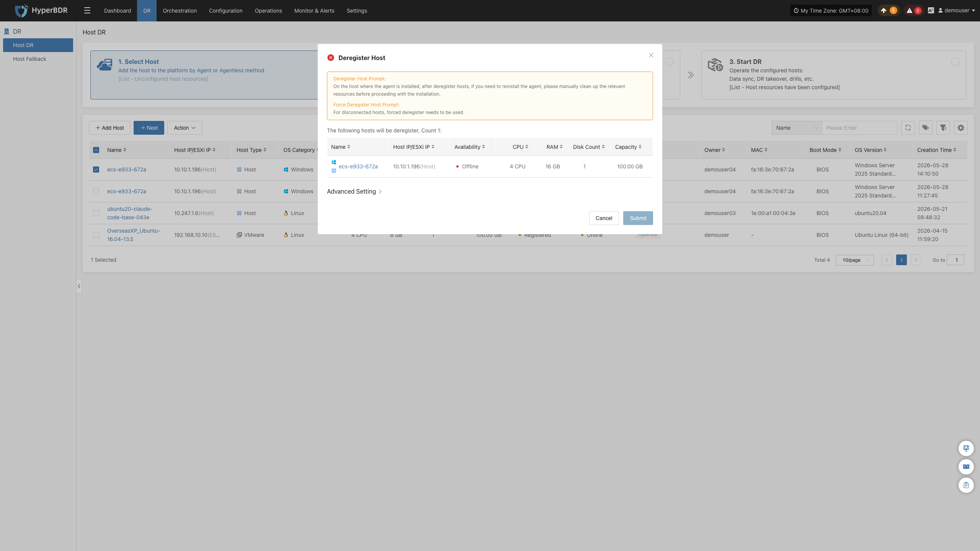Submit the deregister host request
980x551 pixels.
pyautogui.click(x=638, y=218)
